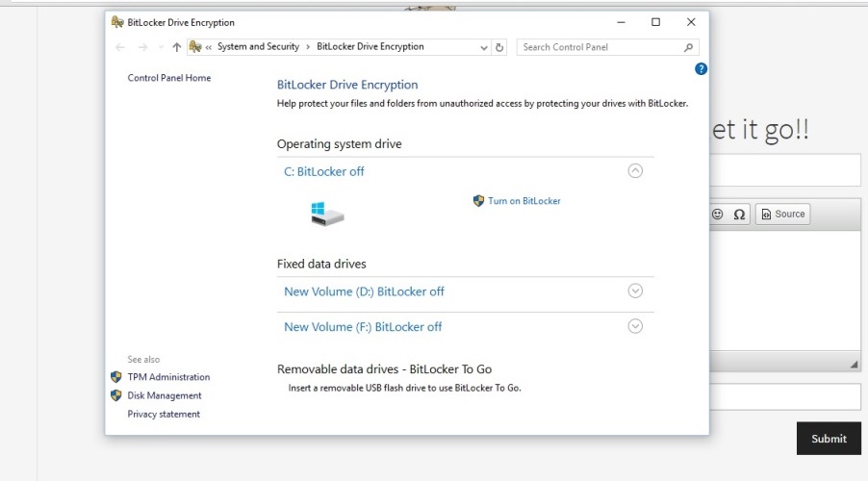Viewport: 868px width, 481px height.
Task: Click Omega special character icon
Action: (739, 215)
